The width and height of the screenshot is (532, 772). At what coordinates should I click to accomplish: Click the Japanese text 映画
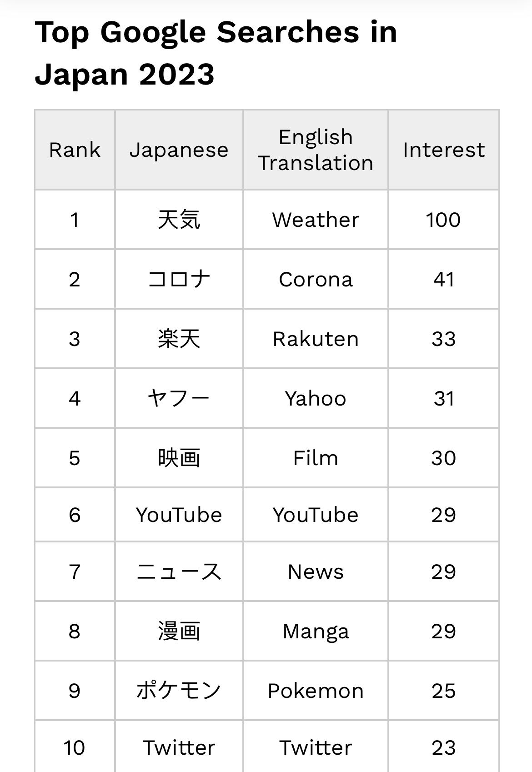(179, 458)
